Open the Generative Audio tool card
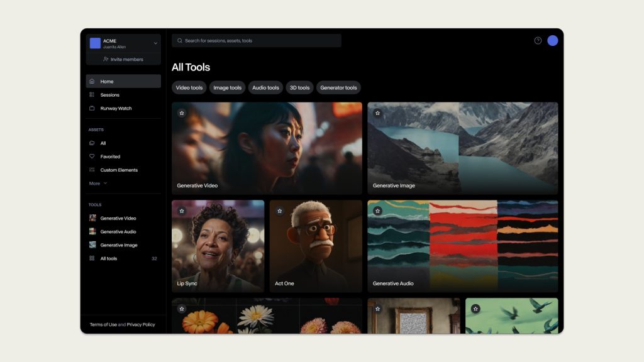 [x=462, y=246]
